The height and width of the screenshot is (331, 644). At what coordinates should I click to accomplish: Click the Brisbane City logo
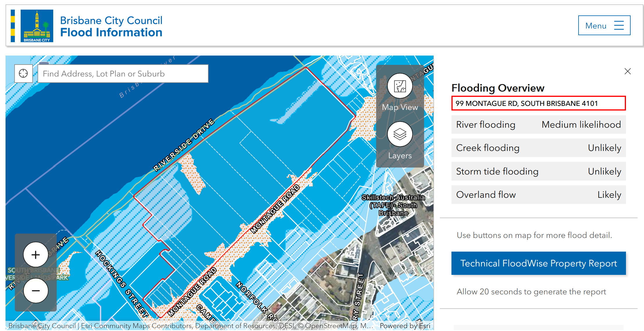[37, 26]
